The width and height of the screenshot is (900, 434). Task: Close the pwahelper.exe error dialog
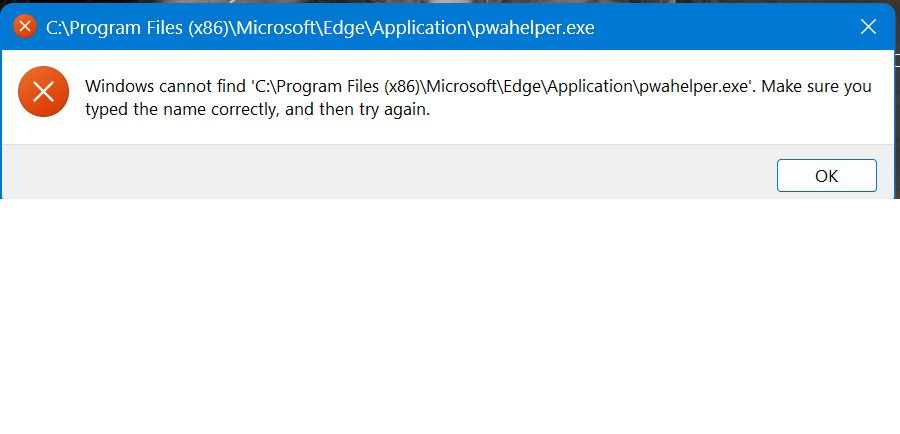click(x=868, y=27)
